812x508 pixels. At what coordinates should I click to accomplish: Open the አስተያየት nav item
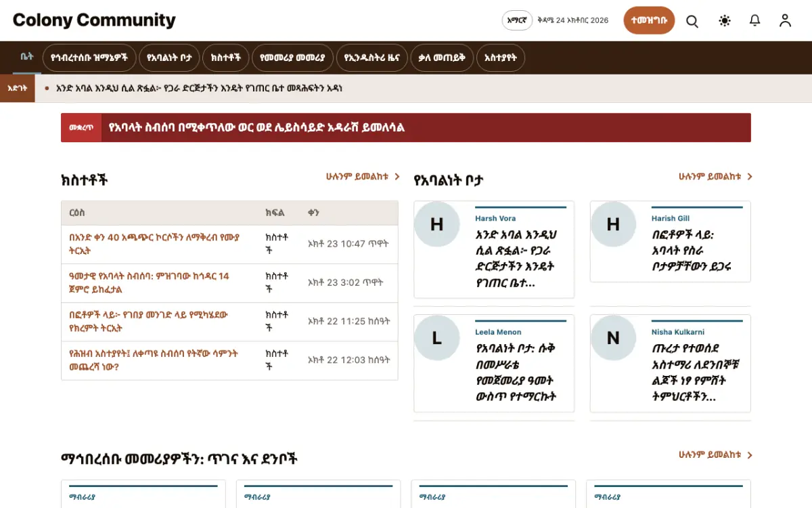point(501,58)
